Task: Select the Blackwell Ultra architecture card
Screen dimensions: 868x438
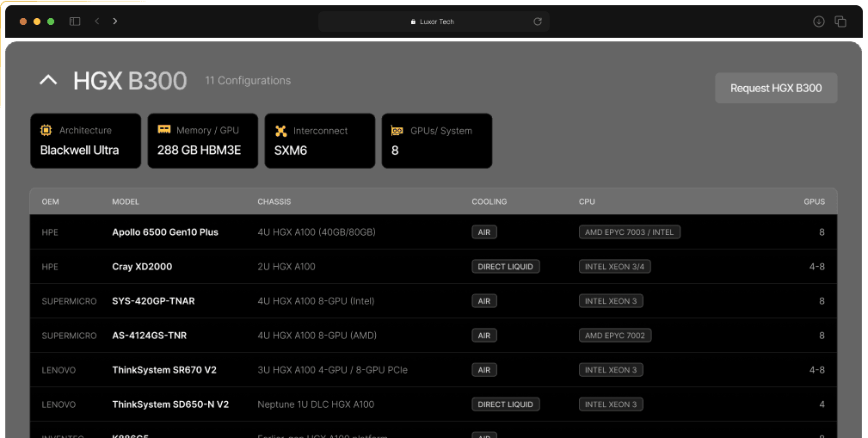Action: click(x=86, y=140)
